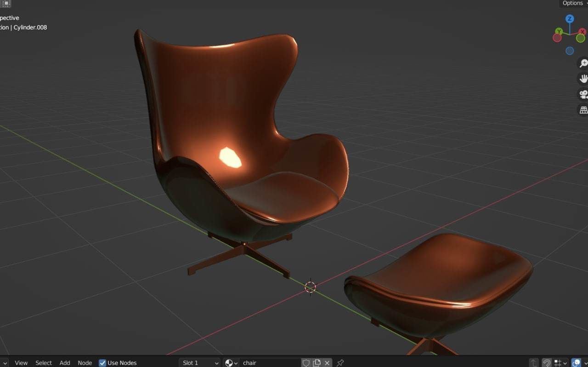The width and height of the screenshot is (588, 367).
Task: Open the Node menu in node editor
Action: (x=85, y=363)
